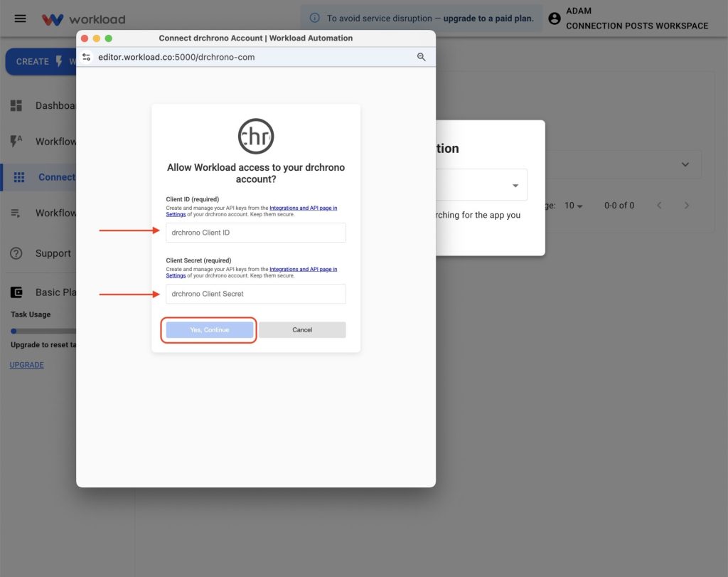Click the '0-0 of 0' pagination text
The width and height of the screenshot is (728, 577).
(x=619, y=206)
